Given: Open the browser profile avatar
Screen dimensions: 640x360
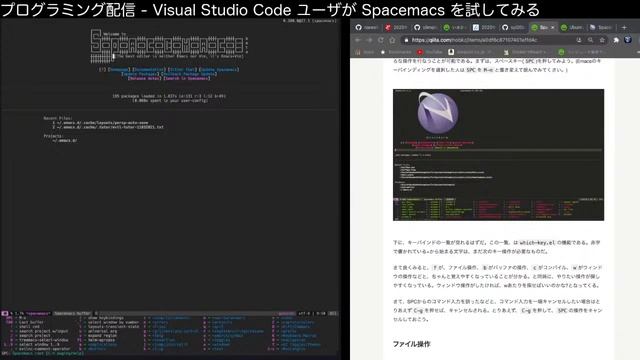Looking at the screenshot, I should 628,40.
